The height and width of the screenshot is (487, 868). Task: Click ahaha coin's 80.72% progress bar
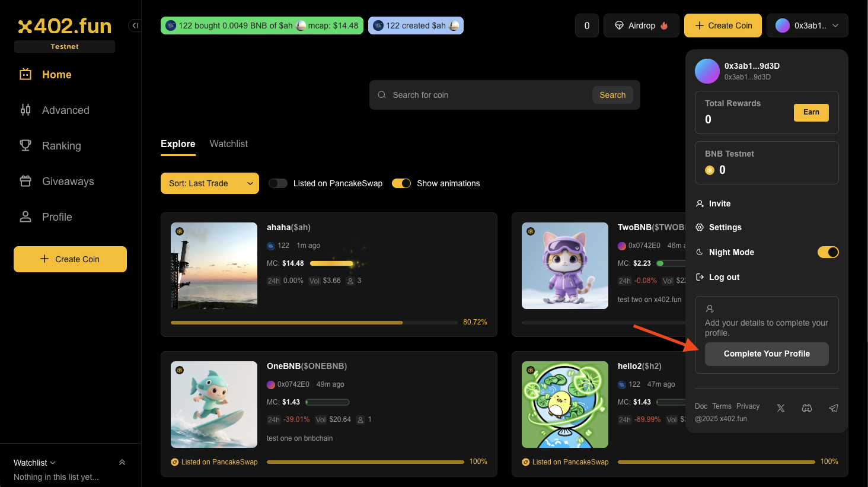coord(314,323)
